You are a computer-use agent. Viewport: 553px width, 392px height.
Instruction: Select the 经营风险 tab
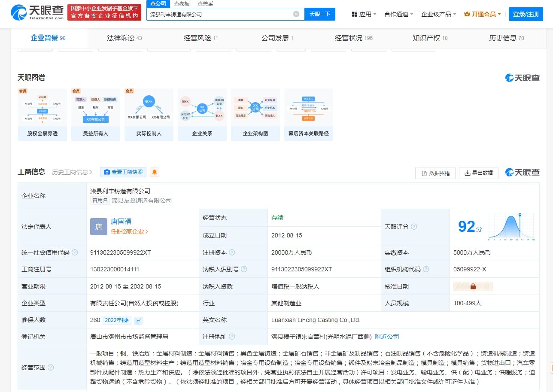201,38
